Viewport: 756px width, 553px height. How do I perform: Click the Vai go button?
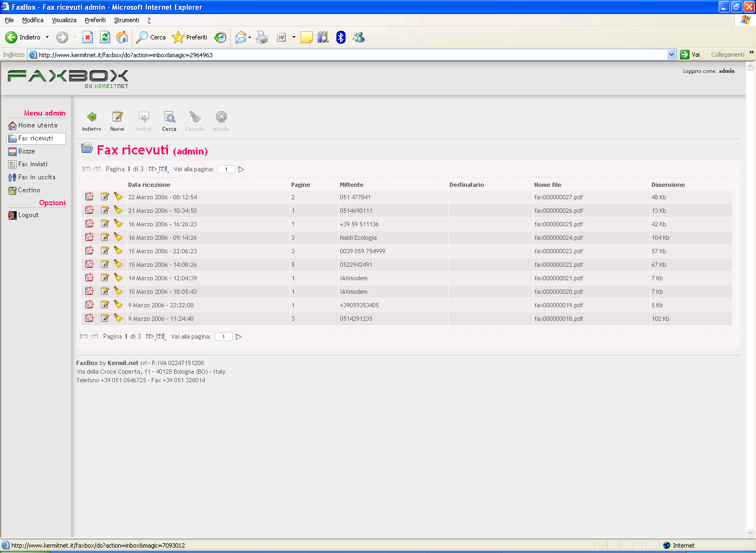point(691,55)
